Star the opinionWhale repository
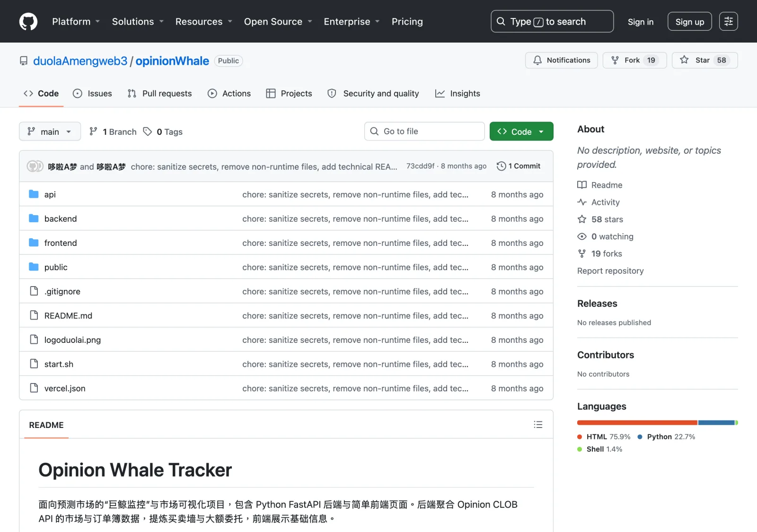The image size is (757, 532). [704, 60]
